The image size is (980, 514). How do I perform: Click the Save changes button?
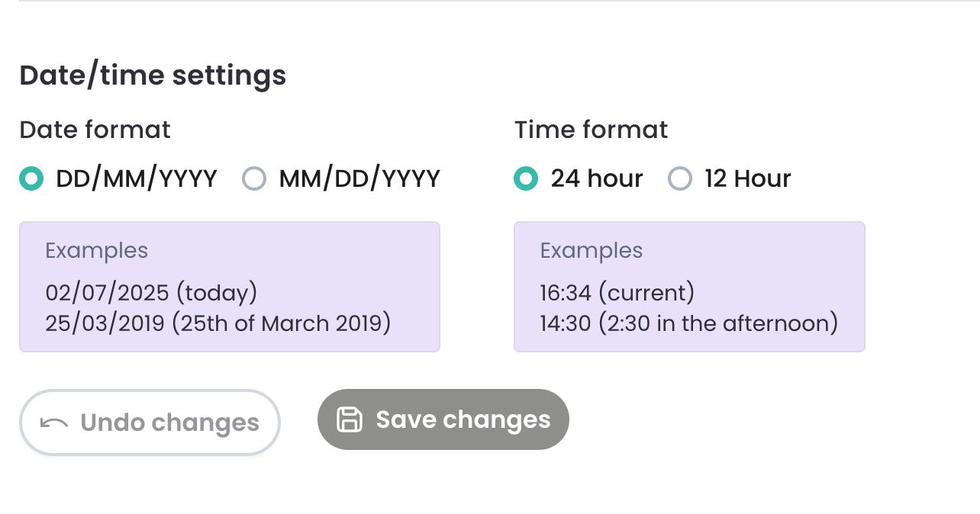[443, 419]
